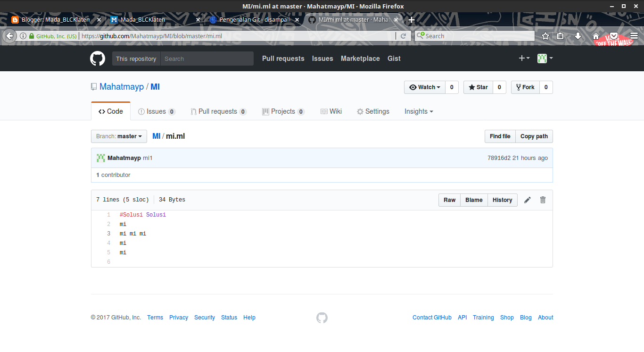This screenshot has height=352, width=644.
Task: Open the About footer link
Action: point(545,318)
